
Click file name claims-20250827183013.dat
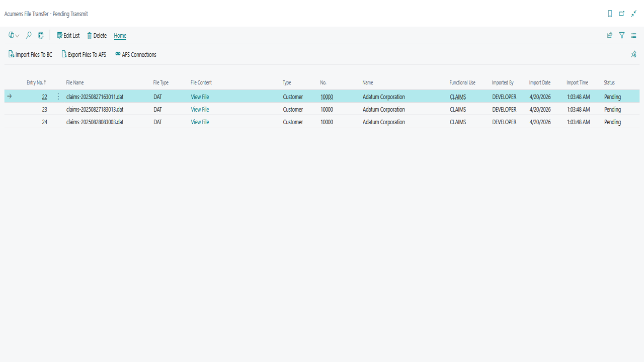tap(95, 110)
